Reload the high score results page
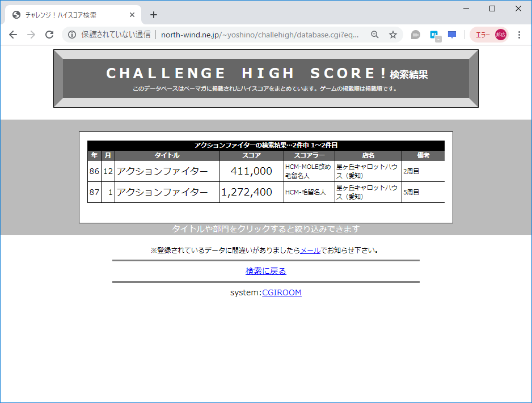 tap(50, 35)
